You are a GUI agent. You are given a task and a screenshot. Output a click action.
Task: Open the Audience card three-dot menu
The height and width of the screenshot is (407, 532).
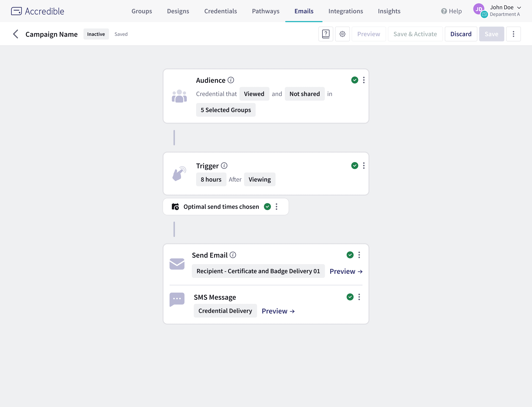click(364, 80)
